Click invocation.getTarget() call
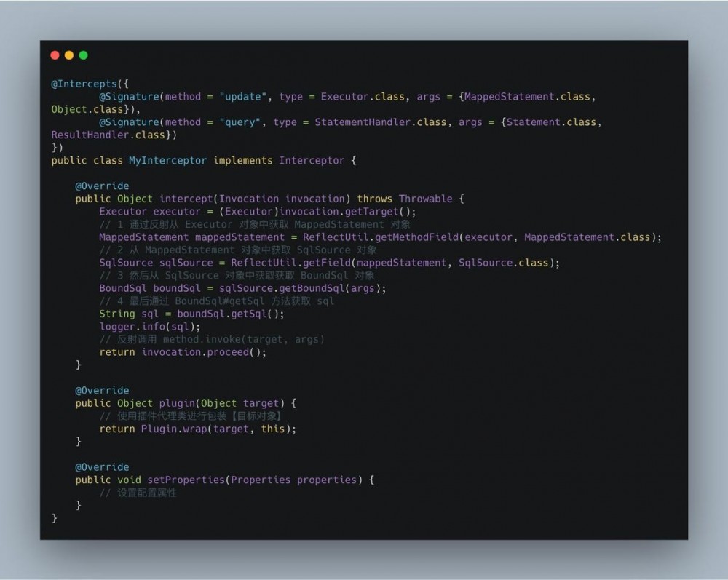728x580 pixels. click(345, 212)
